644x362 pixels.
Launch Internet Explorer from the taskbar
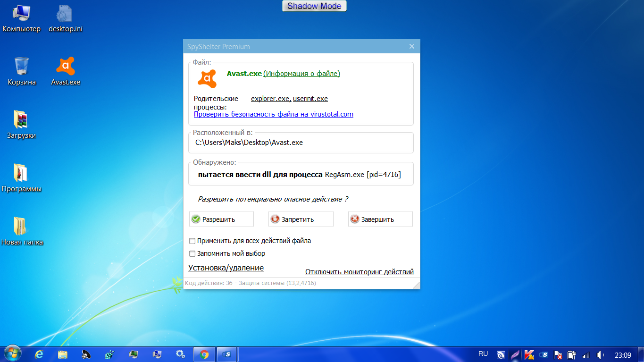pos(39,354)
